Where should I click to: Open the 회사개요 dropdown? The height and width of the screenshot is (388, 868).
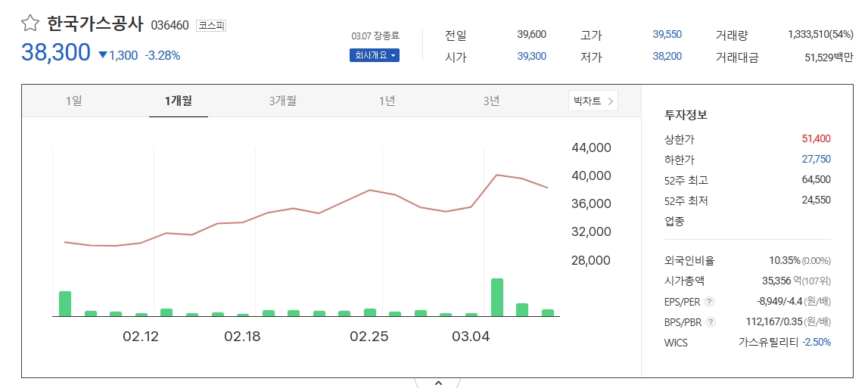pyautogui.click(x=374, y=55)
